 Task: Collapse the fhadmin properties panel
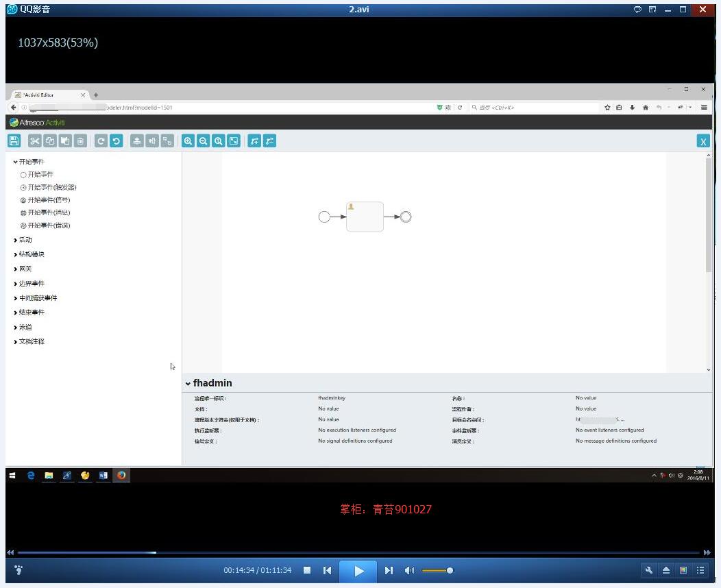tap(188, 383)
